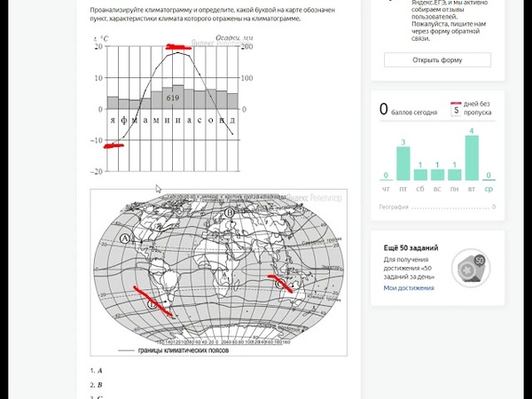532x399 pixels.
Task: Select answer option 1. A
Action: pos(97,371)
